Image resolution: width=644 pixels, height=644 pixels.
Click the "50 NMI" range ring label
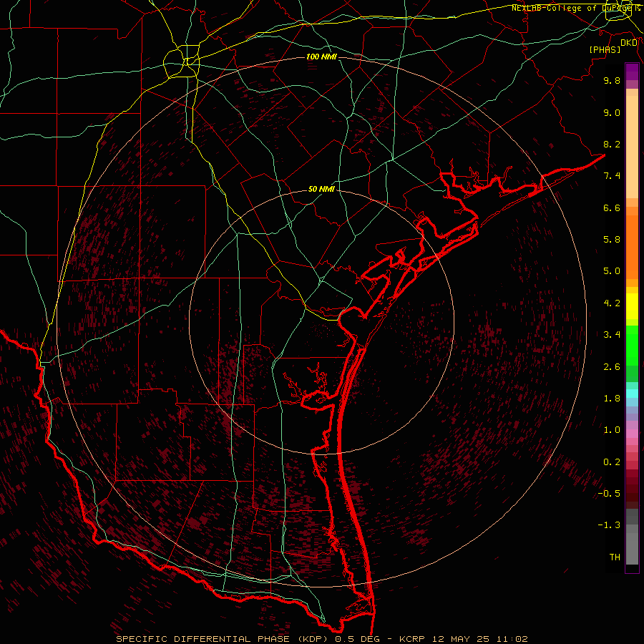pos(321,189)
